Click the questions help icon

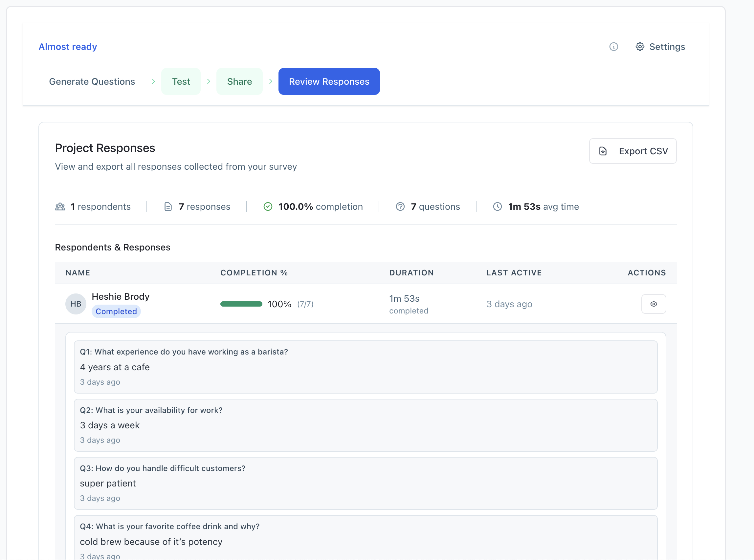coord(401,206)
